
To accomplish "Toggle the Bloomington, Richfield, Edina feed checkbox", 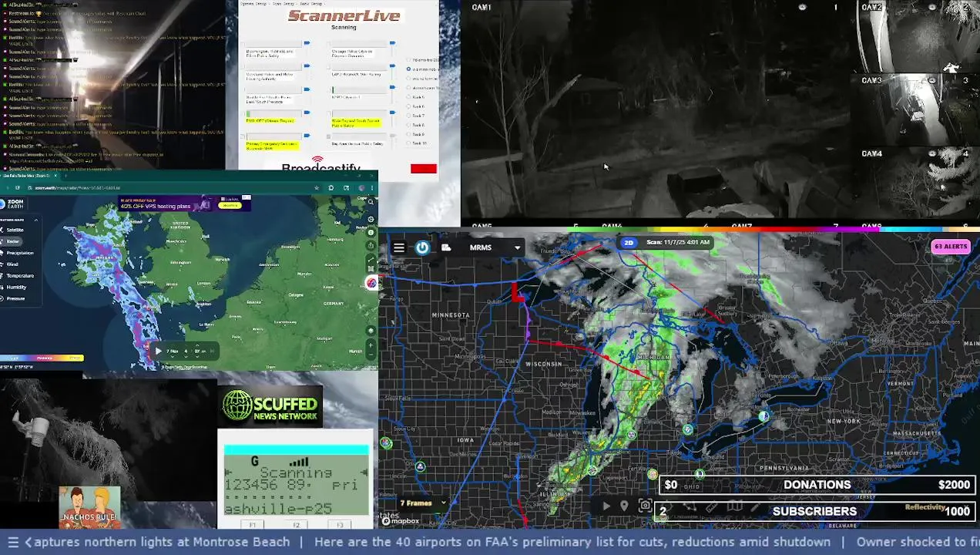I will point(243,44).
